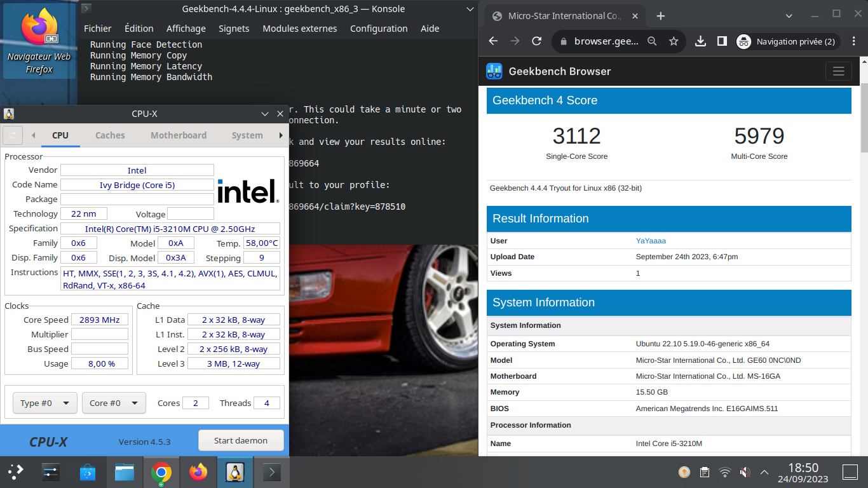
Task: Click the YaYaaaa user link
Action: [x=651, y=241]
